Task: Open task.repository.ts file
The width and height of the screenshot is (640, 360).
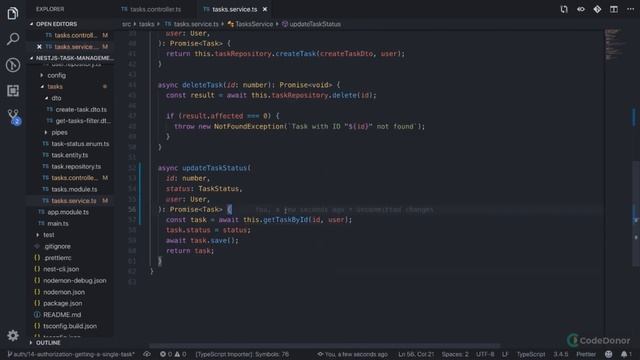Action: click(76, 167)
